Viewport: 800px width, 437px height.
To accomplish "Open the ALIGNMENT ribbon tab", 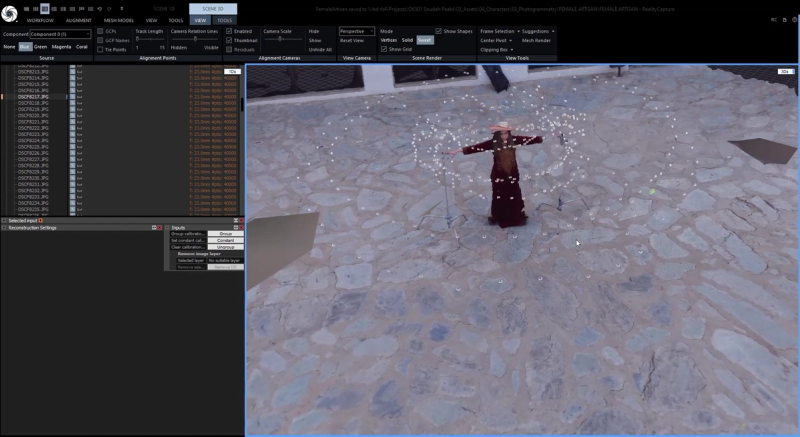I will click(78, 20).
